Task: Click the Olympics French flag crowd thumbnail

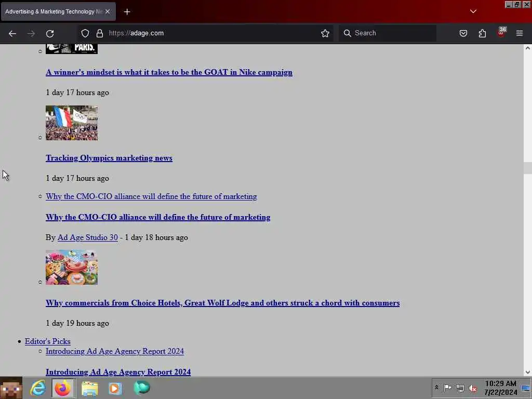Action: click(x=72, y=123)
